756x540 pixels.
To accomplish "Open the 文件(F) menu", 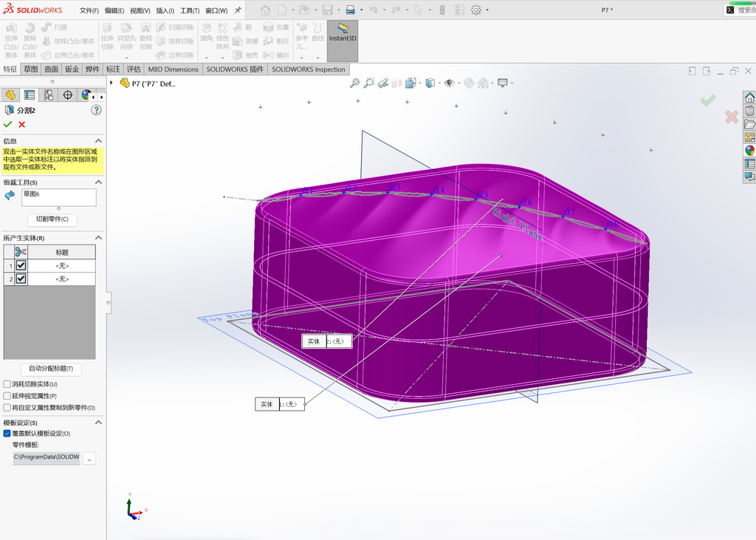I will [89, 10].
